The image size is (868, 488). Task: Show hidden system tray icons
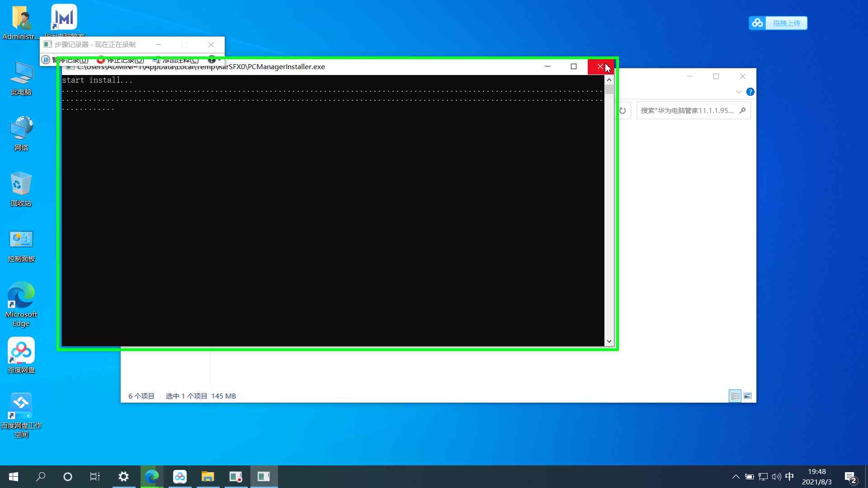[736, 476]
